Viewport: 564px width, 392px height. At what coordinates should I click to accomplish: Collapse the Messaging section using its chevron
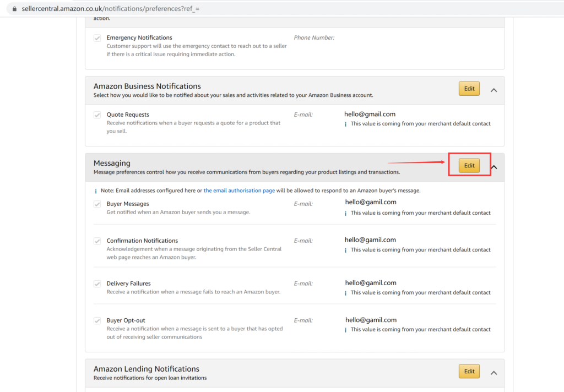(494, 167)
